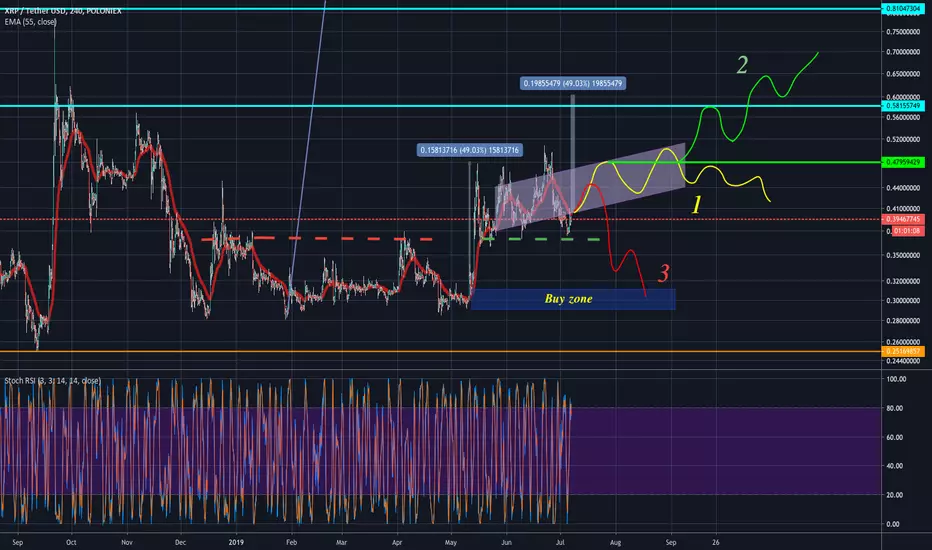Image resolution: width=932 pixels, height=550 pixels.
Task: Select the 0.19855479 (49.03%) measurement label
Action: click(572, 83)
